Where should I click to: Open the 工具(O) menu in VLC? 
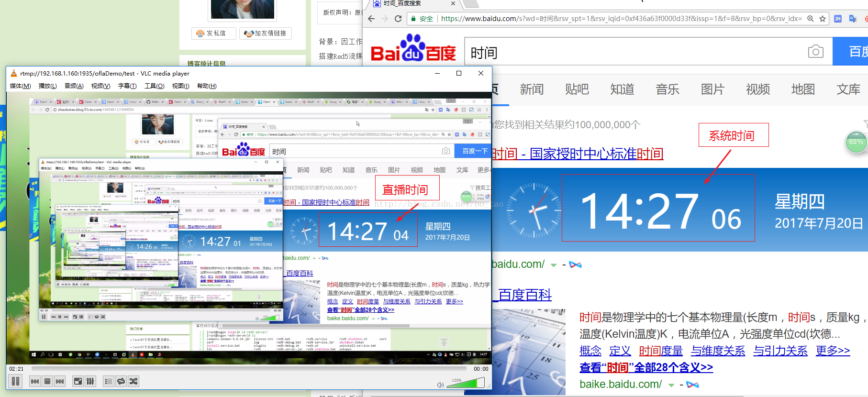pos(154,86)
